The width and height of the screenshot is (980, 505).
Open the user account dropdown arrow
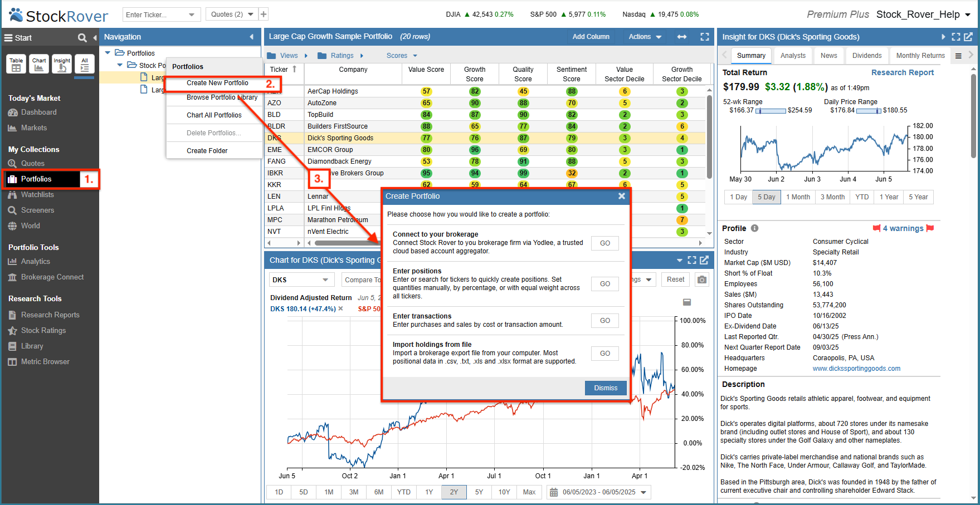(x=968, y=14)
